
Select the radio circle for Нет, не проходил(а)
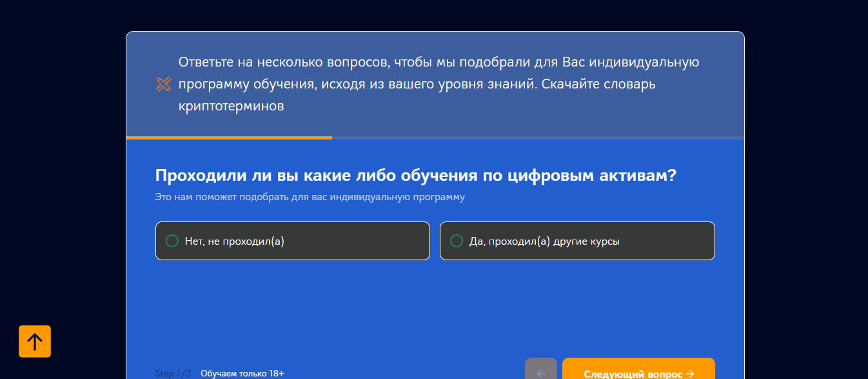[172, 241]
